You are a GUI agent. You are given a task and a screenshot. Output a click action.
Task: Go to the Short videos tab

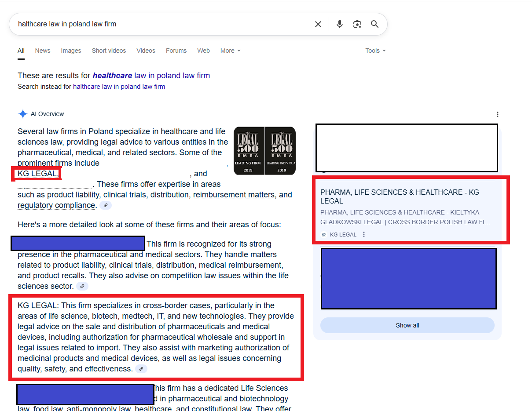pyautogui.click(x=109, y=51)
